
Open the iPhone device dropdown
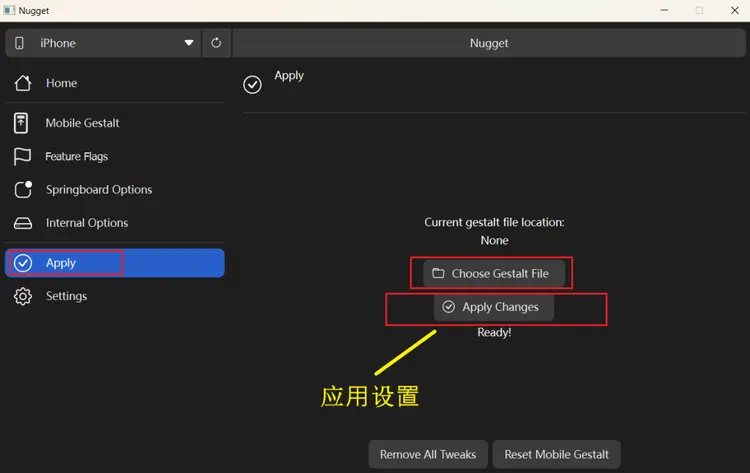100,43
